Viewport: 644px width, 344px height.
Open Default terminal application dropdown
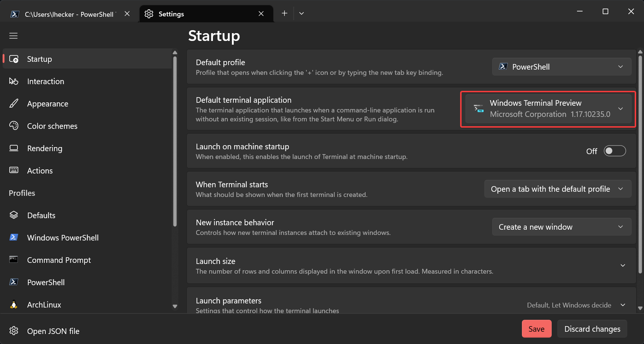548,109
